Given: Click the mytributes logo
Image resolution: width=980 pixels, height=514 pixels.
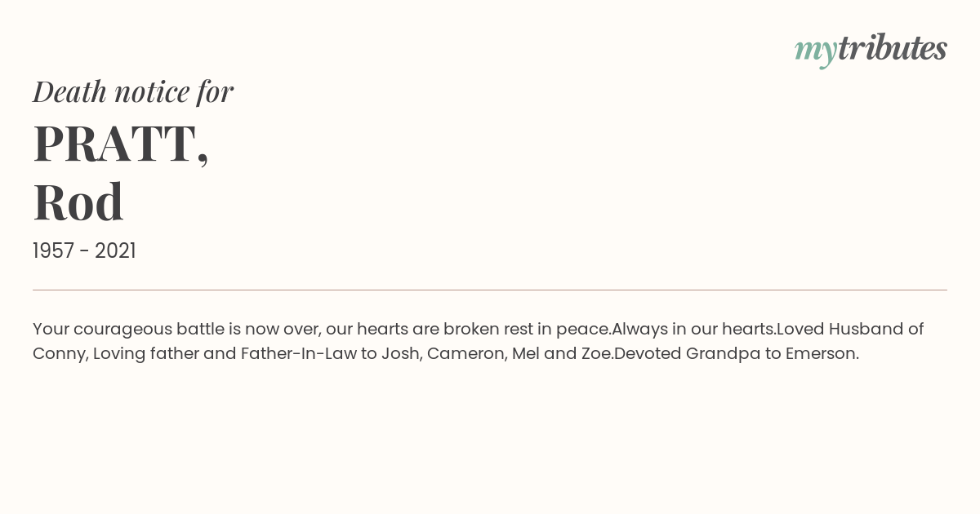Looking at the screenshot, I should pyautogui.click(x=871, y=49).
